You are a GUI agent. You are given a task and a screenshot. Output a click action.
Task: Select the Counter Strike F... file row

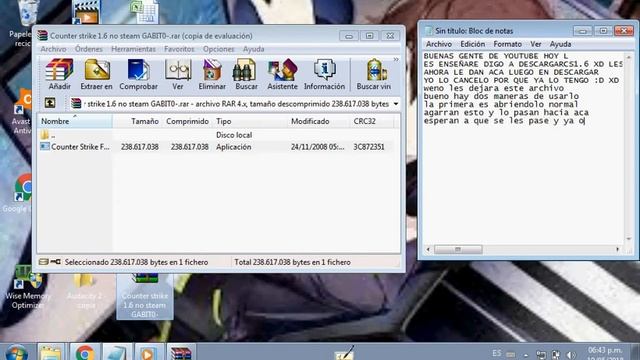coord(216,147)
